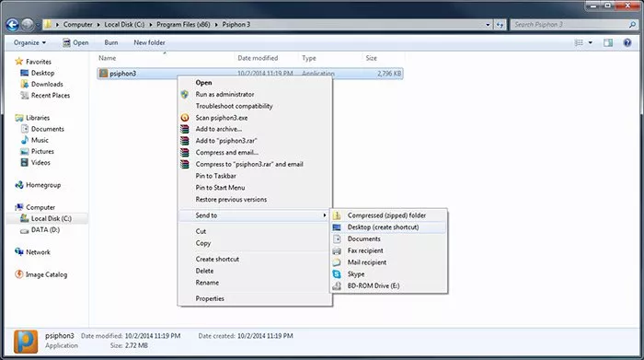Choose Restore previous versions
This screenshot has width=644, height=360.
(x=231, y=200)
